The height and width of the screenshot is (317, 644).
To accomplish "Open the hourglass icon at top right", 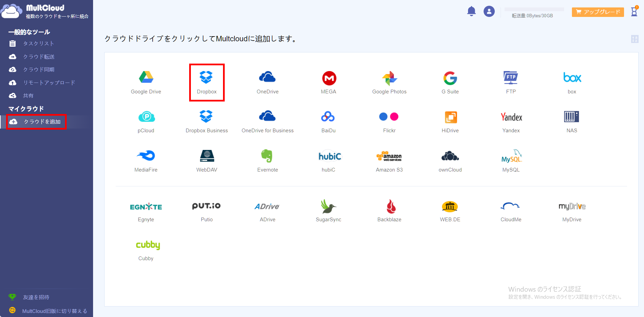I will click(634, 11).
